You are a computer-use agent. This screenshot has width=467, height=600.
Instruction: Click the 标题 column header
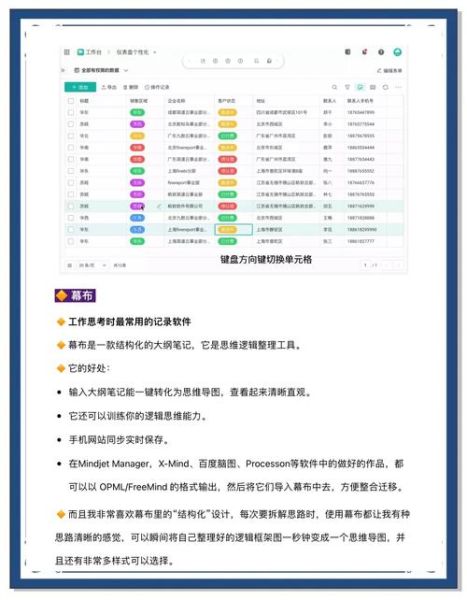84,101
